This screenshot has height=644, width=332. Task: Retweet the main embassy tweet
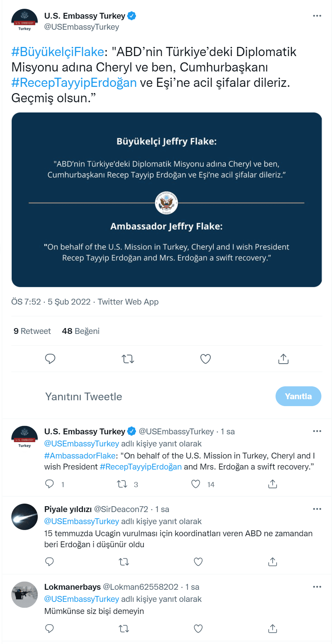[x=128, y=359]
